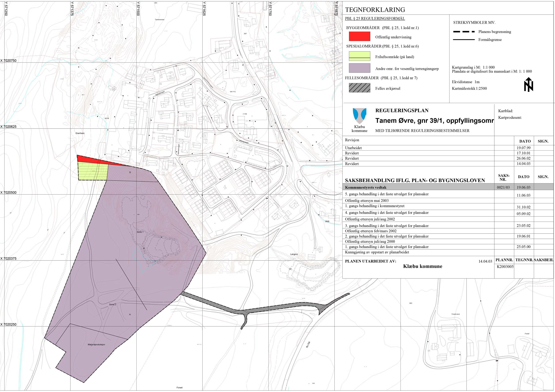Image resolution: width=555 pixels, height=392 pixels.
Task: Click the Matjordproduksjon label on the map
Action: (x=96, y=345)
